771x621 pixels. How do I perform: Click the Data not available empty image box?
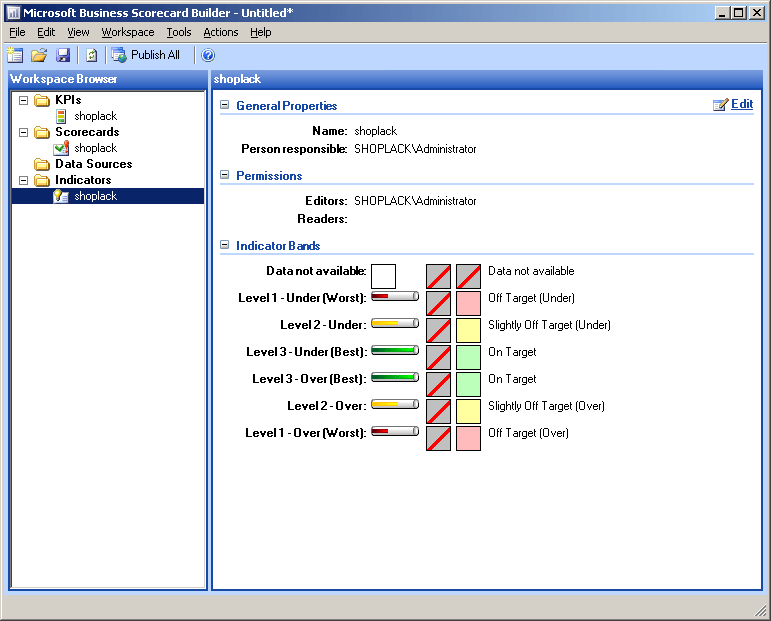384,276
